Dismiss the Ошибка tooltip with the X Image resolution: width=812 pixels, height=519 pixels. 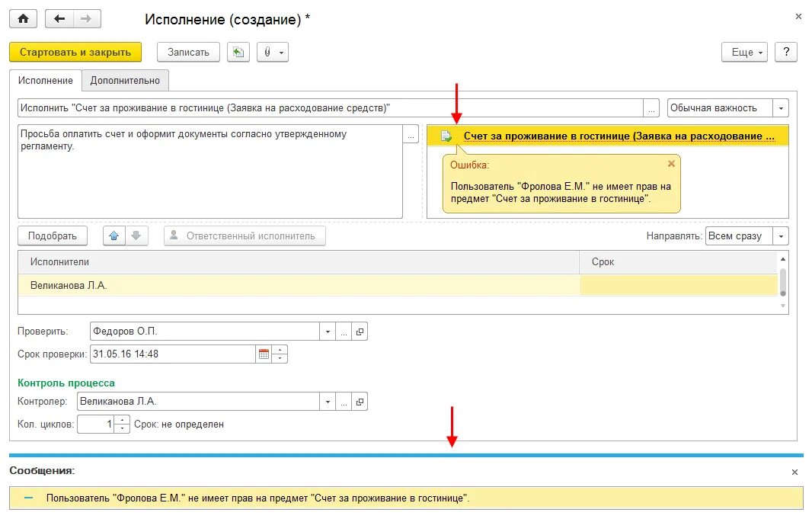671,164
